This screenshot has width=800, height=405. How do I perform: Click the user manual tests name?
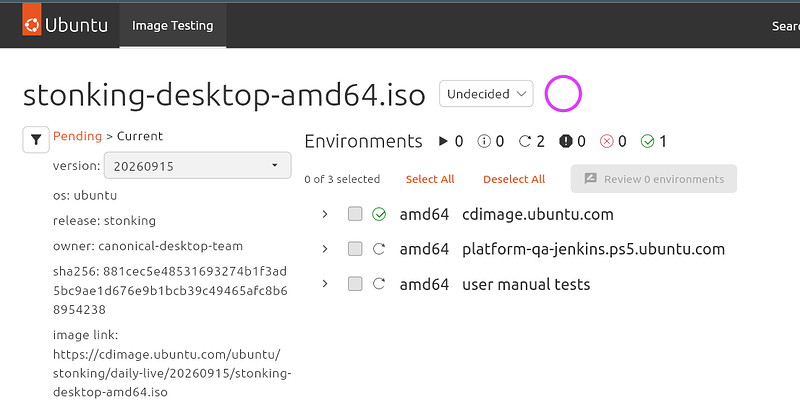526,284
